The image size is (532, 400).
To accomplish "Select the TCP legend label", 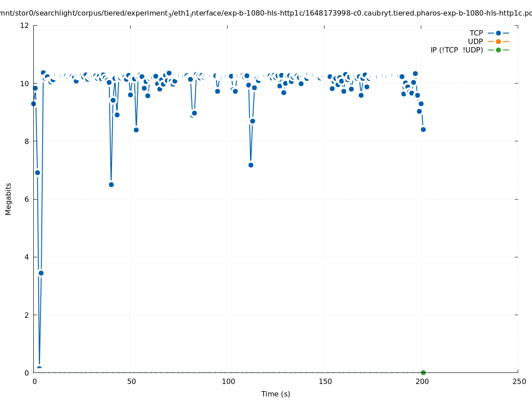I will (x=476, y=33).
